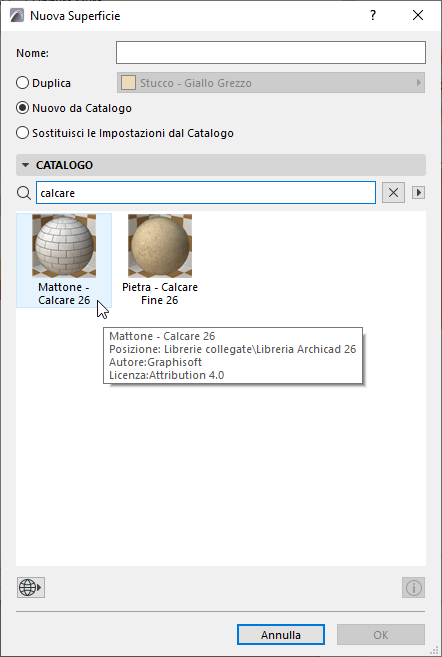
Task: Open search options arrow next to clear button
Action: click(419, 193)
